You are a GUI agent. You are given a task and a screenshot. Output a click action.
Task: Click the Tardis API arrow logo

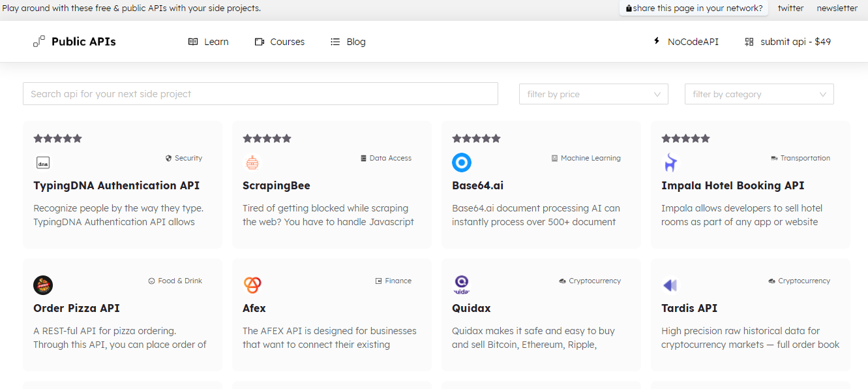click(670, 285)
